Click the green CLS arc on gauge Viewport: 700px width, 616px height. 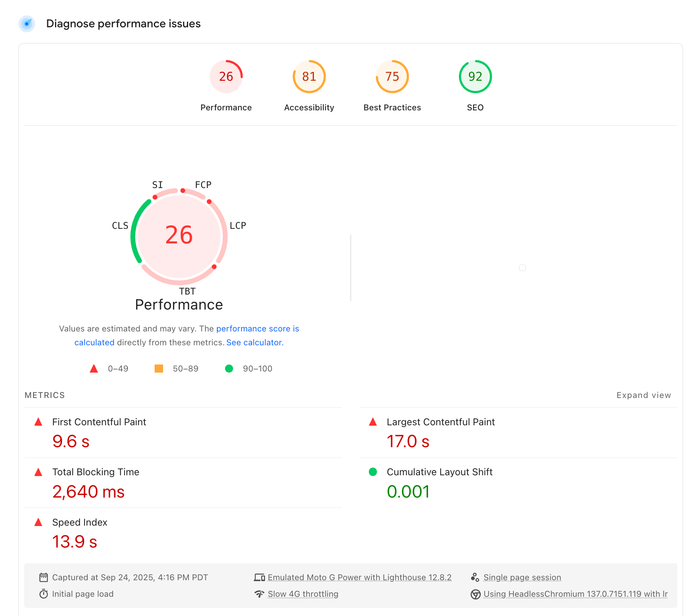point(135,231)
